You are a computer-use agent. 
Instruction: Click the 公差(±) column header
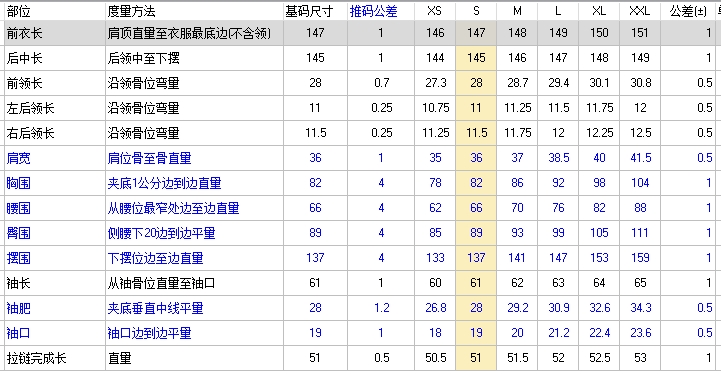(688, 11)
